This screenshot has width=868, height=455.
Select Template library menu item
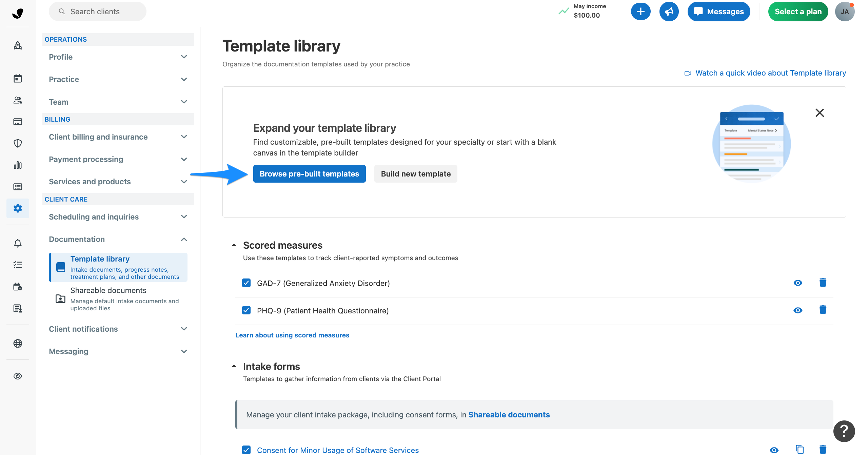coord(118,267)
